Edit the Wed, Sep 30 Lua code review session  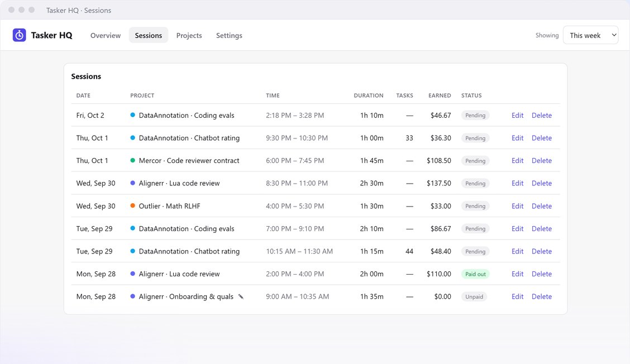coord(517,183)
